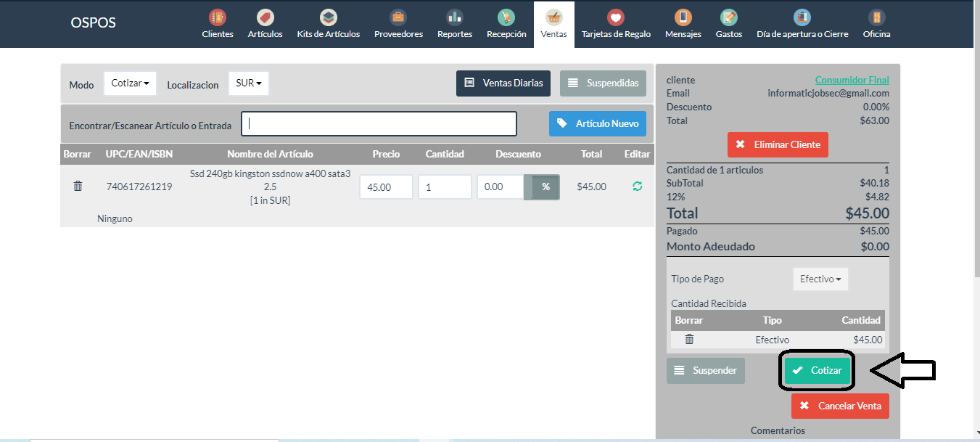The image size is (980, 442).
Task: Click the Eliminar Cliente button
Action: coord(778,144)
